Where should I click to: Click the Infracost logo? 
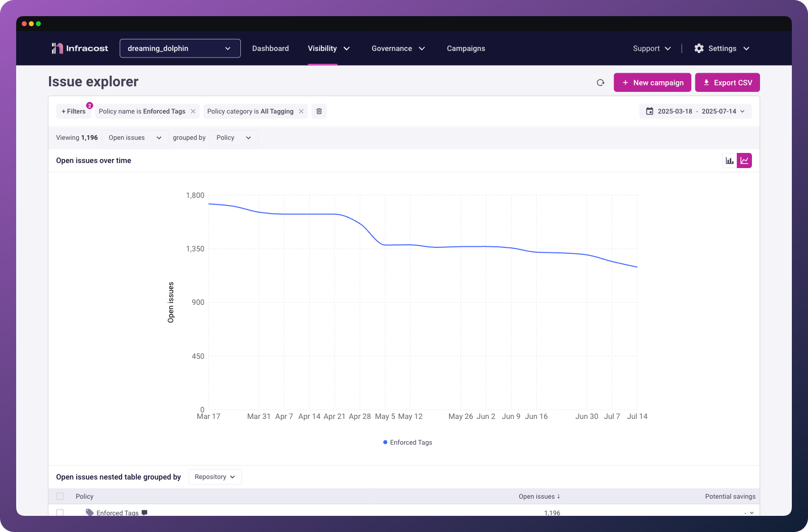tap(80, 48)
